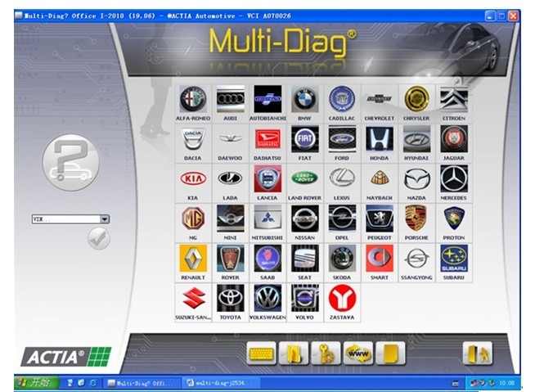Choose the Mitsubishi brand icon
Image resolution: width=553 pixels, height=392 pixels.
268,219
